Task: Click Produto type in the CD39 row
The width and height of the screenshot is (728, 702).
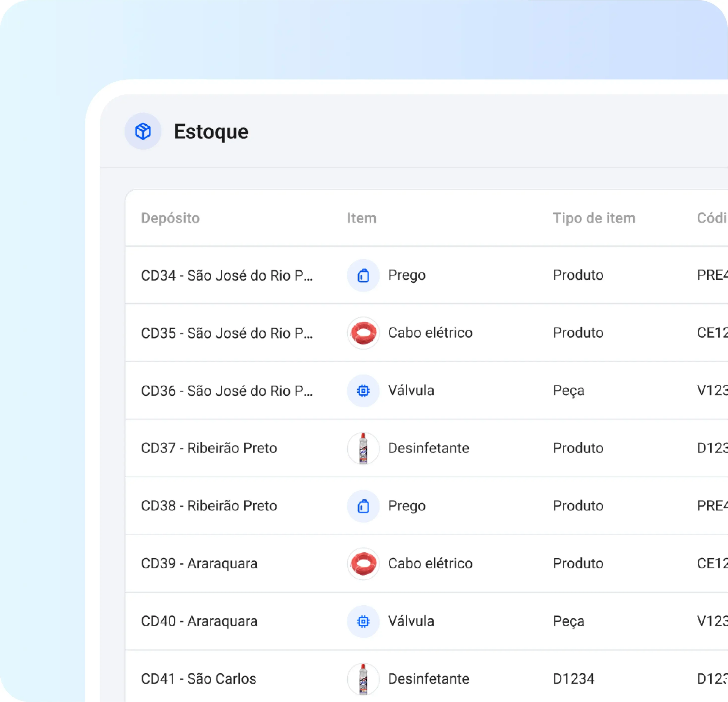Action: [578, 564]
